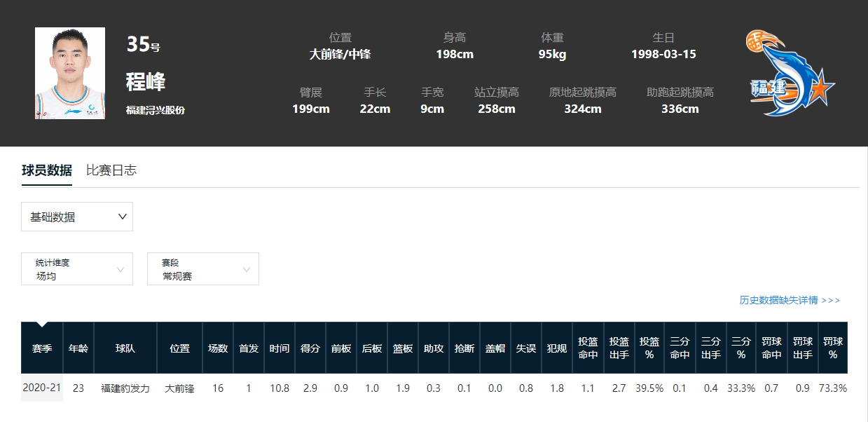Click team name 福建豹发力 in table

click(125, 388)
